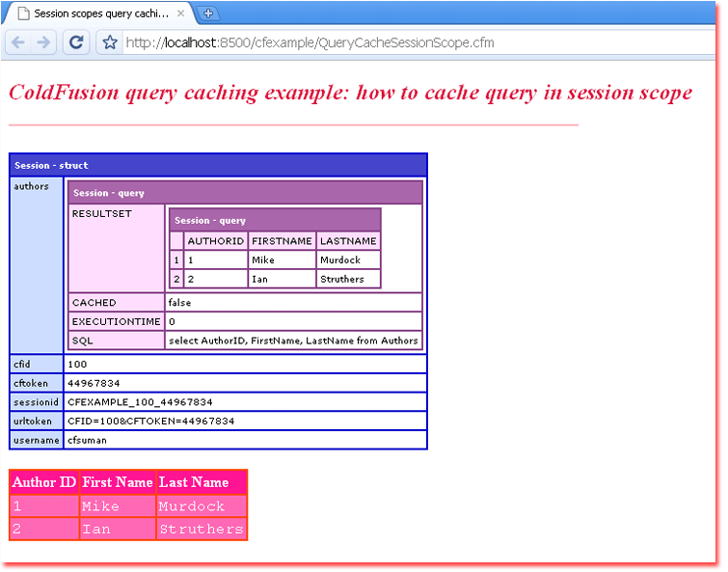This screenshot has height=572, width=728.
Task: Select the Murdock cell in the dump table
Action: (x=348, y=260)
